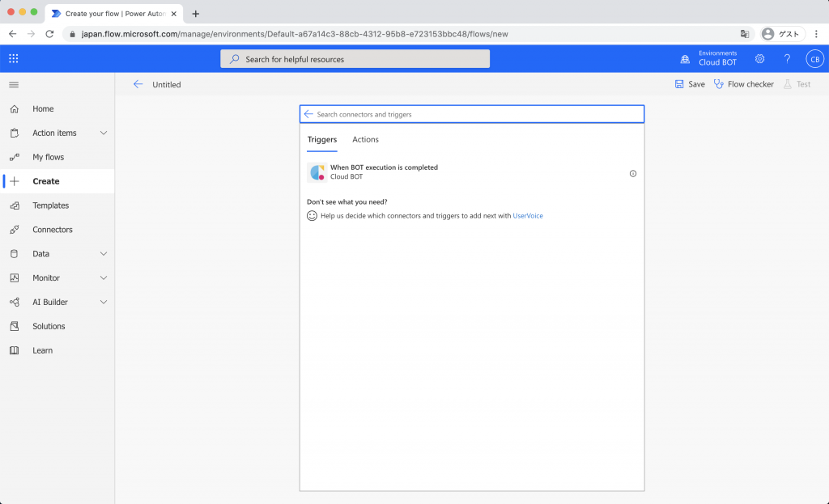Expand the Data submenu chevron
Screen dimensions: 829x504
(104, 253)
